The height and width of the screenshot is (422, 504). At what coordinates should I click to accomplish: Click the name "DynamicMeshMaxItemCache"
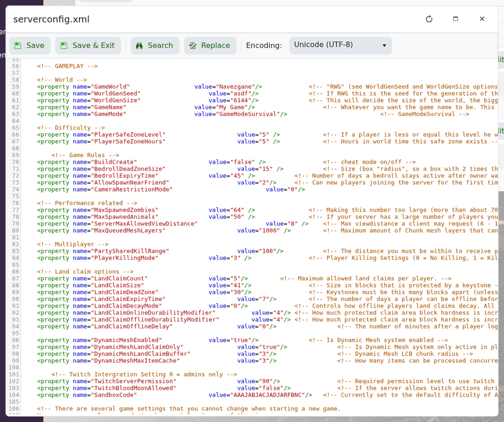[135, 361]
